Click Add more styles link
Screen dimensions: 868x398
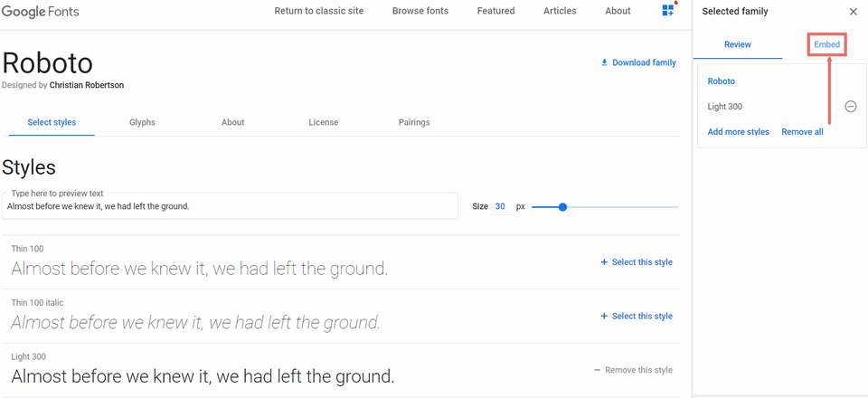[x=738, y=132]
